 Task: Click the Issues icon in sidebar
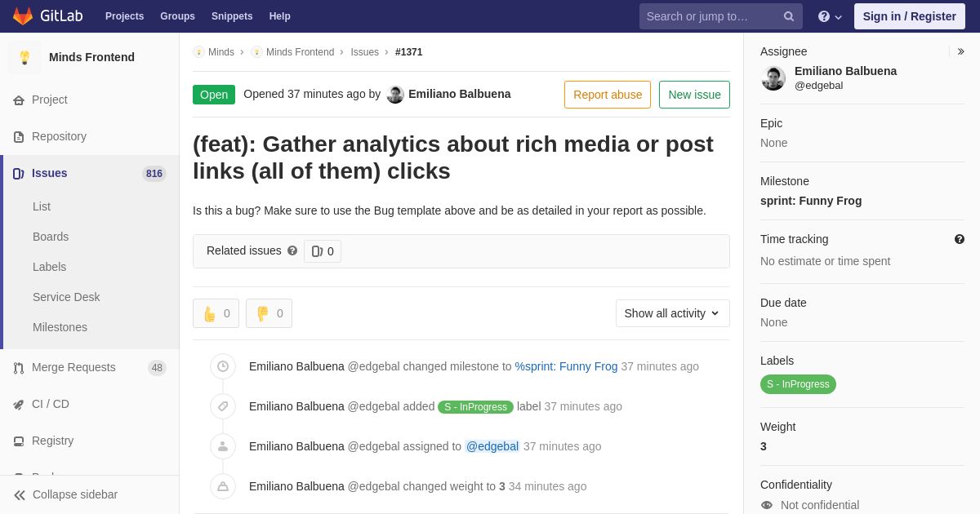pyautogui.click(x=19, y=174)
